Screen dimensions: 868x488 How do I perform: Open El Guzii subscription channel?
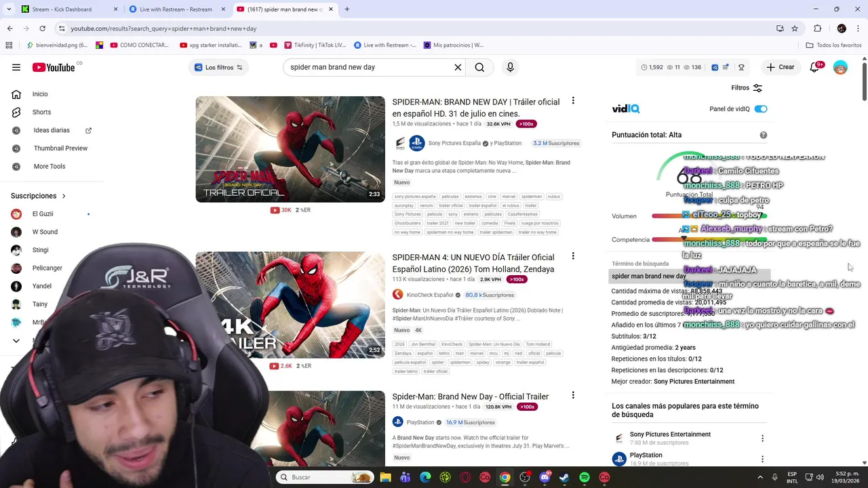pos(43,213)
